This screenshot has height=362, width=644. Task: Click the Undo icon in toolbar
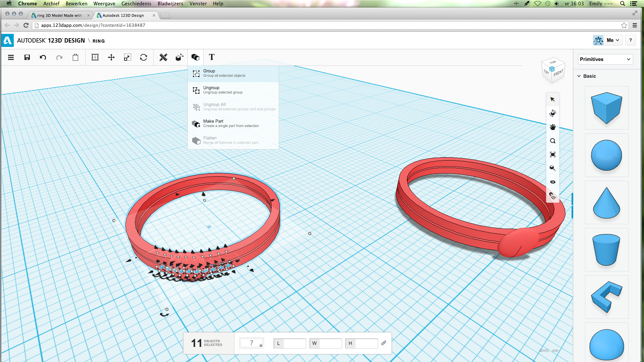(x=43, y=57)
